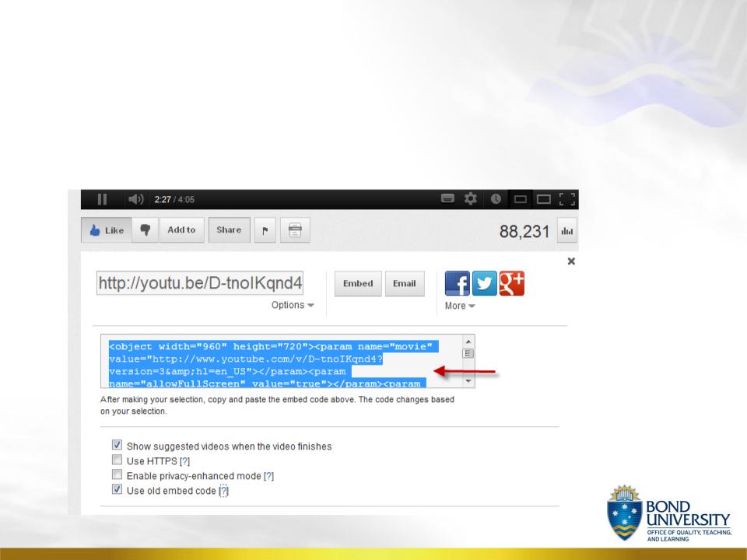This screenshot has height=560, width=747.
Task: Enter fullscreen mode
Action: point(567,199)
